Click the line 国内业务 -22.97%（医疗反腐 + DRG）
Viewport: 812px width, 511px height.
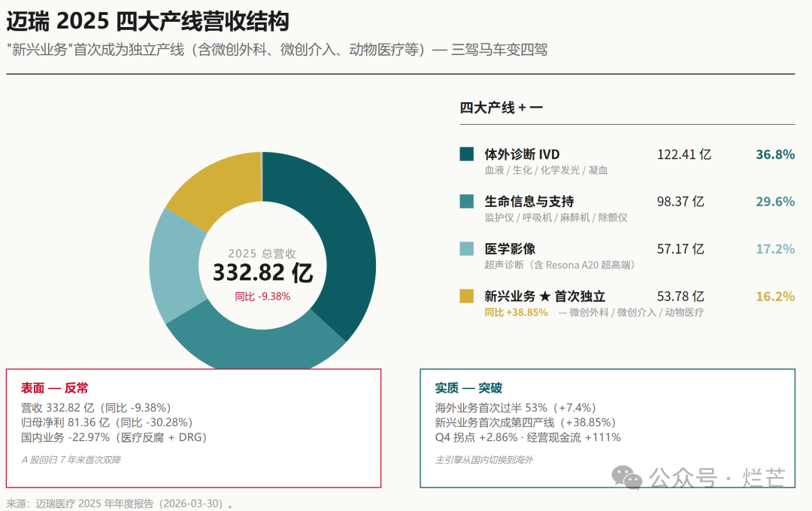tap(114, 437)
